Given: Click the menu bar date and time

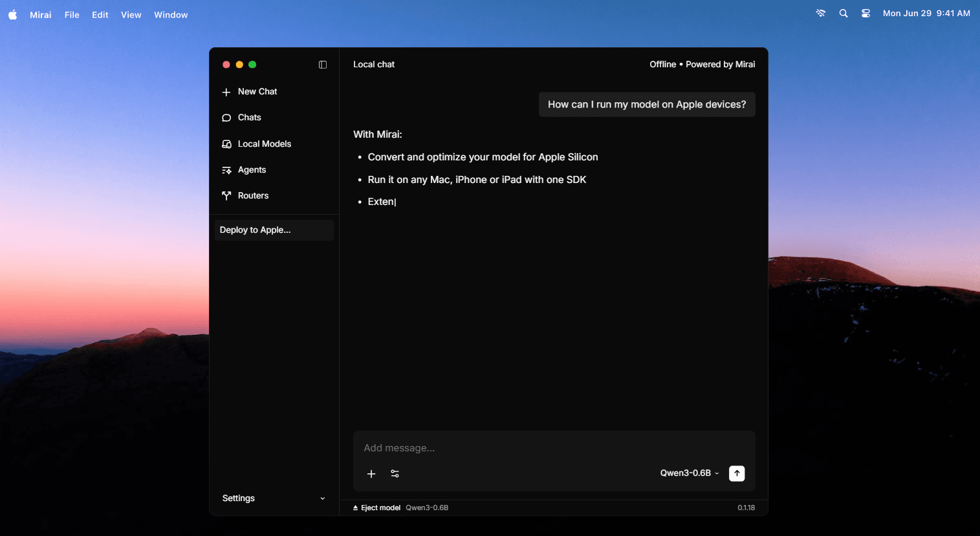Looking at the screenshot, I should tap(926, 14).
